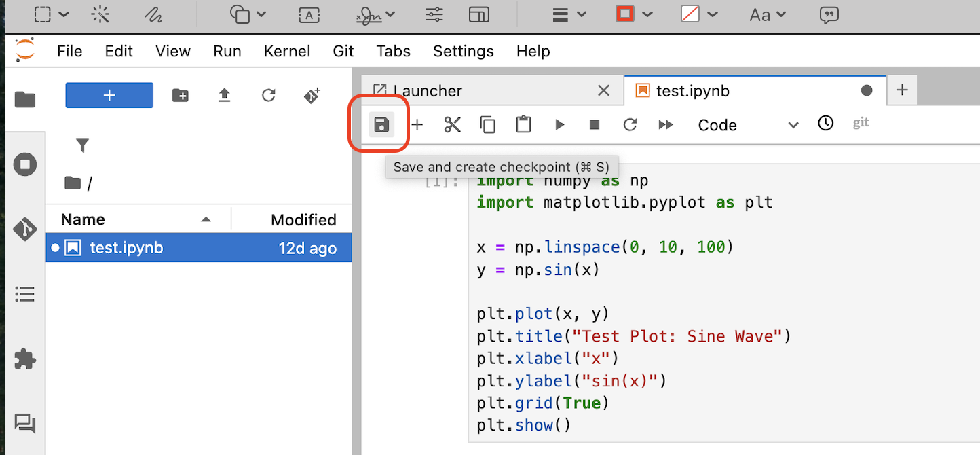
Task: Click the Jupyter logo
Action: pos(24,50)
